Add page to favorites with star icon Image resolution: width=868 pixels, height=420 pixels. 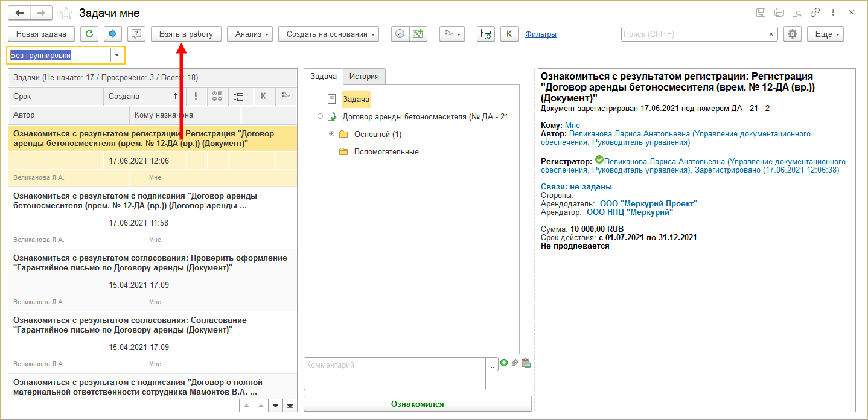pyautogui.click(x=67, y=13)
